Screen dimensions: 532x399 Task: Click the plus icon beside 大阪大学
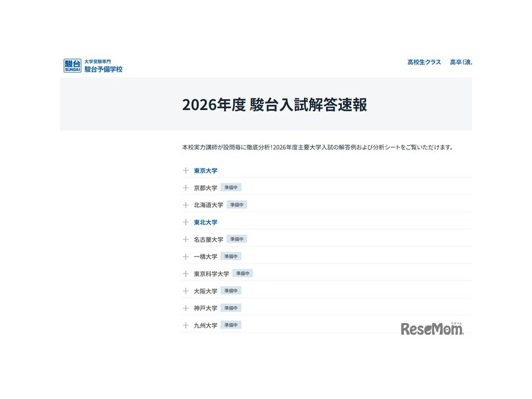click(x=186, y=290)
